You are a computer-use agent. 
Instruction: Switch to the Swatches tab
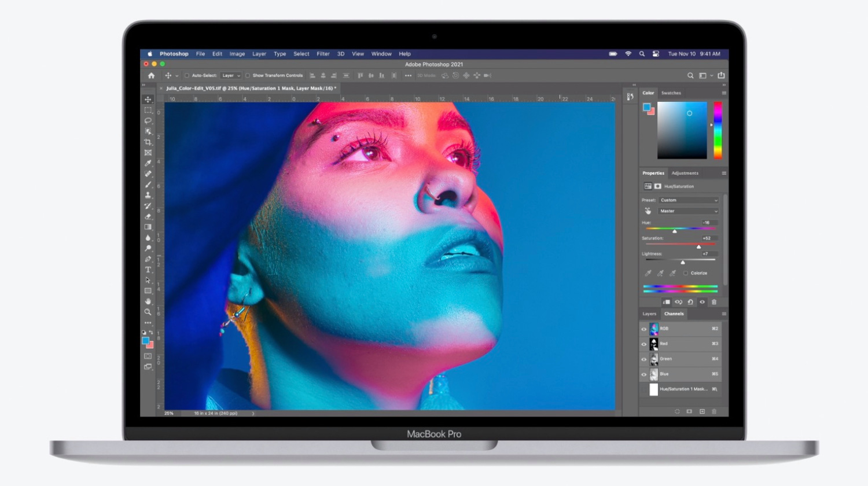point(671,93)
